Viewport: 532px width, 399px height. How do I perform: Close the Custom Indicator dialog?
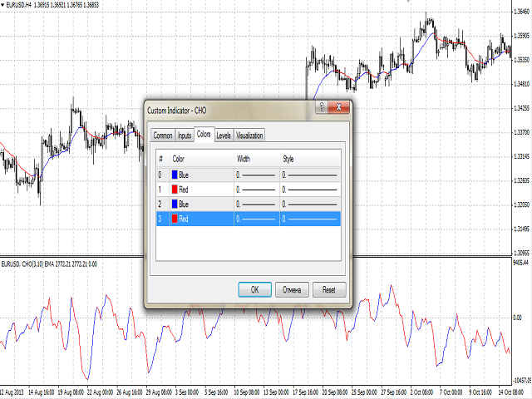pyautogui.click(x=338, y=107)
